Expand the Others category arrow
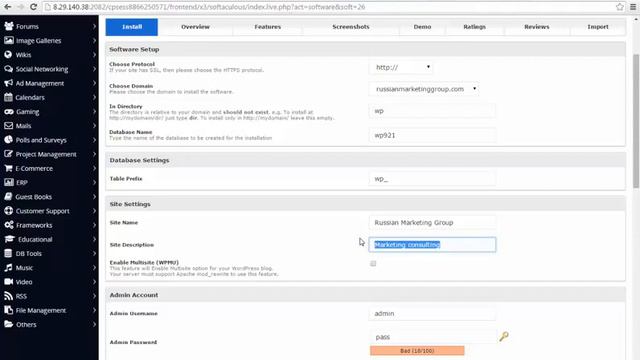This screenshot has width=640, height=360. pyautogui.click(x=94, y=324)
